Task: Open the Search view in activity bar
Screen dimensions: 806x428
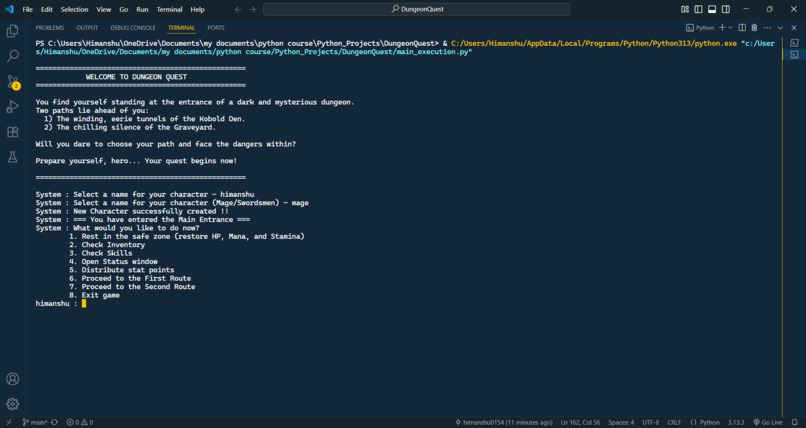Action: point(12,56)
